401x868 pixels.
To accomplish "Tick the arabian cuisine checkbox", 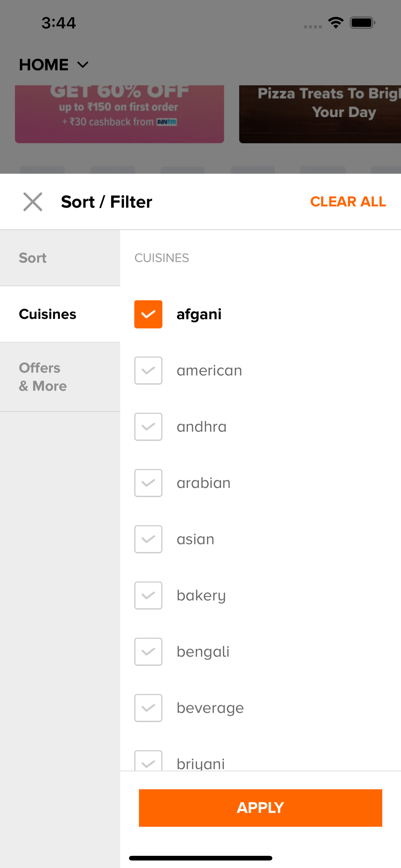I will tap(148, 483).
